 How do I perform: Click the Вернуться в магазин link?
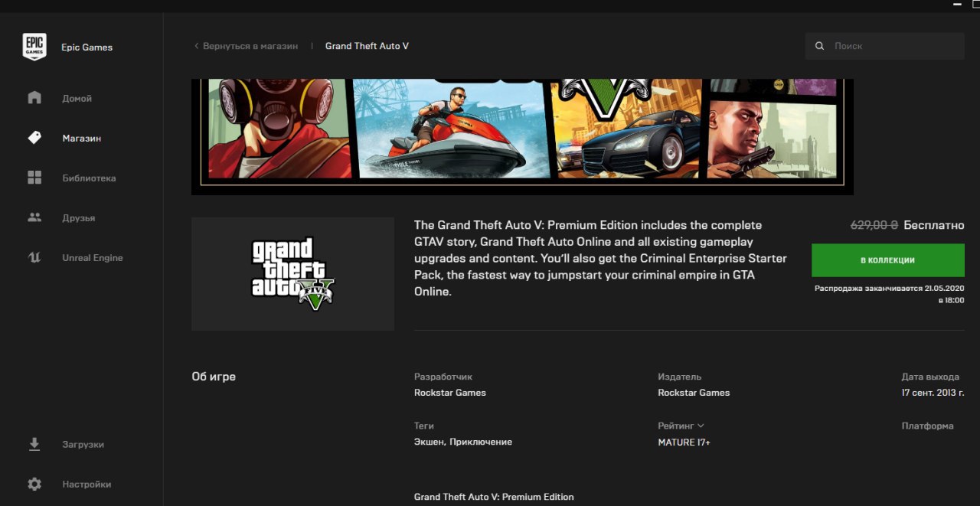click(x=250, y=46)
